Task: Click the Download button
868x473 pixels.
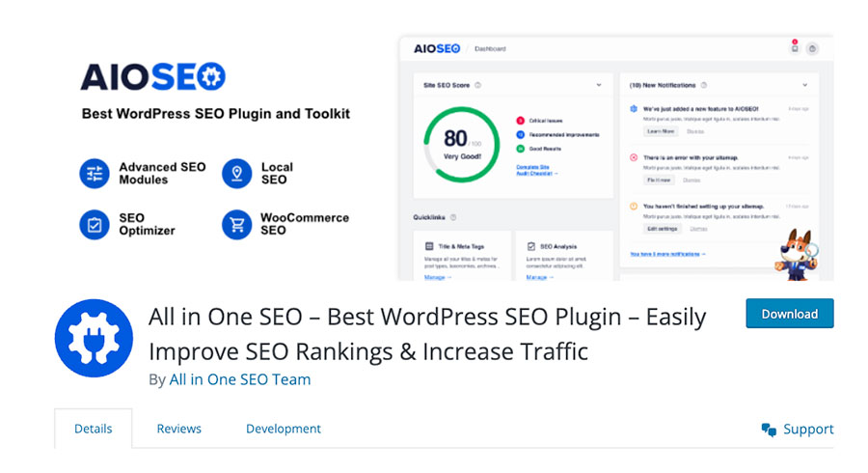Action: coord(789,314)
